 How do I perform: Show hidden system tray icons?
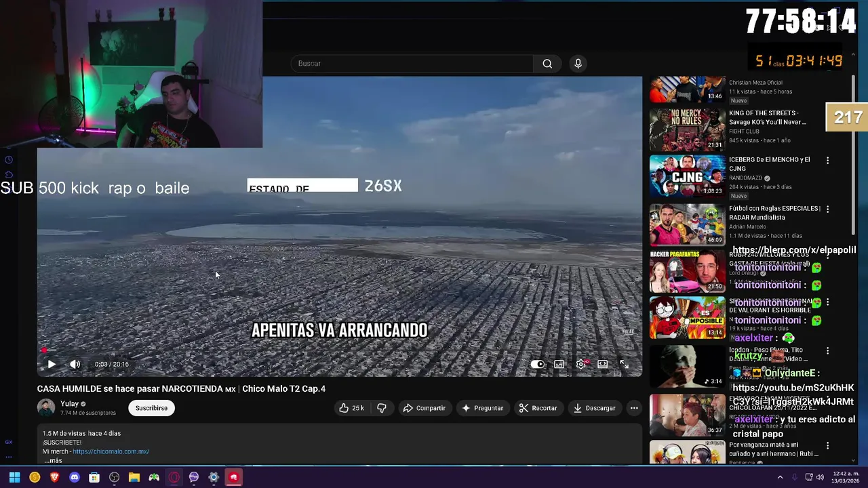pyautogui.click(x=780, y=477)
